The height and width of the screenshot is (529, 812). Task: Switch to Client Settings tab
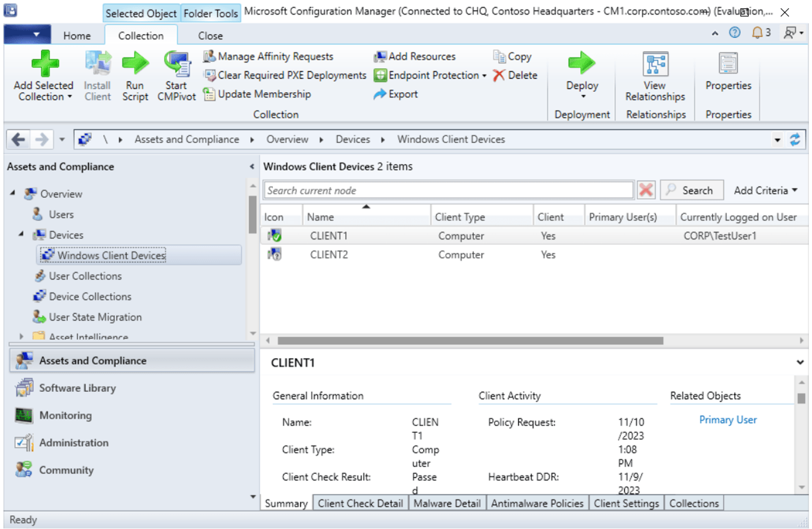(626, 504)
